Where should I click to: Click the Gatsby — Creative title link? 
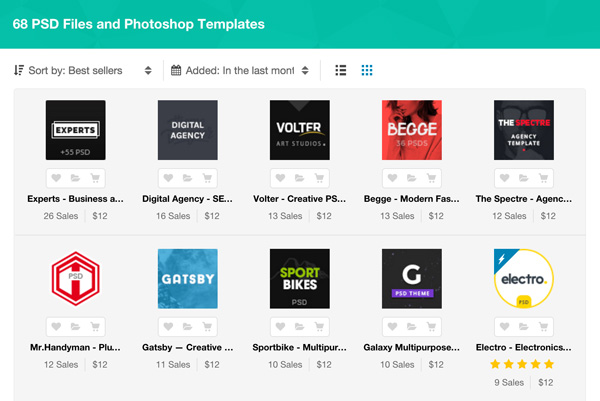click(x=188, y=347)
